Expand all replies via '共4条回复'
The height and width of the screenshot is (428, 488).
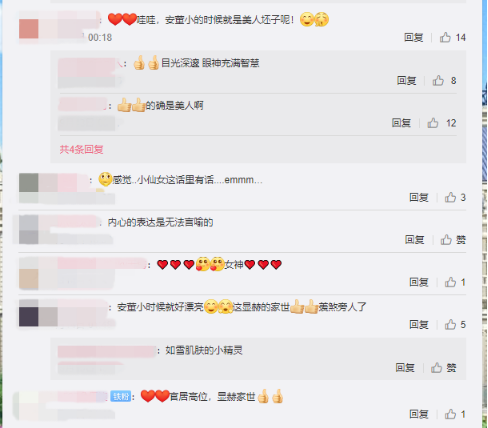[81, 149]
